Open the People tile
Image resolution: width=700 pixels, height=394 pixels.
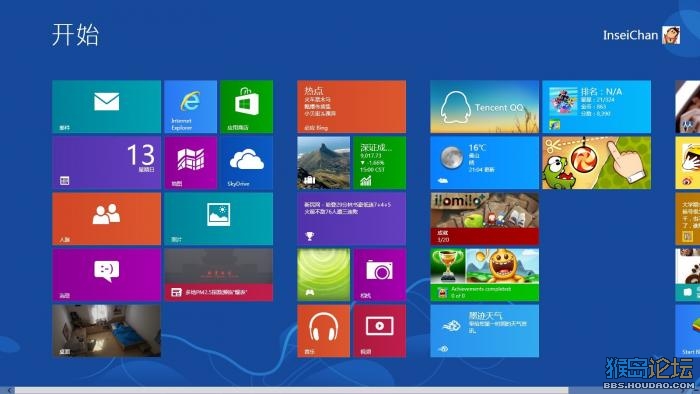coord(106,219)
